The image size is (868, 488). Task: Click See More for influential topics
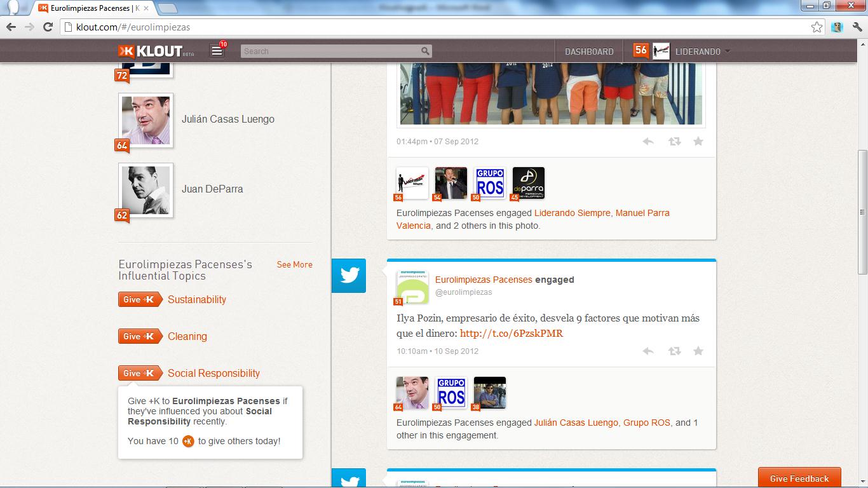pos(294,264)
